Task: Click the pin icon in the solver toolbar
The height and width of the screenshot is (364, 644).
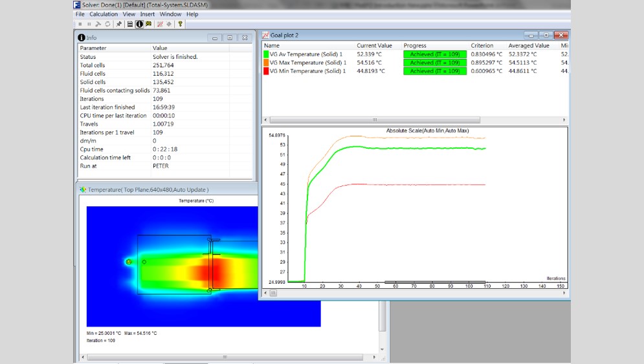Action: click(119, 24)
